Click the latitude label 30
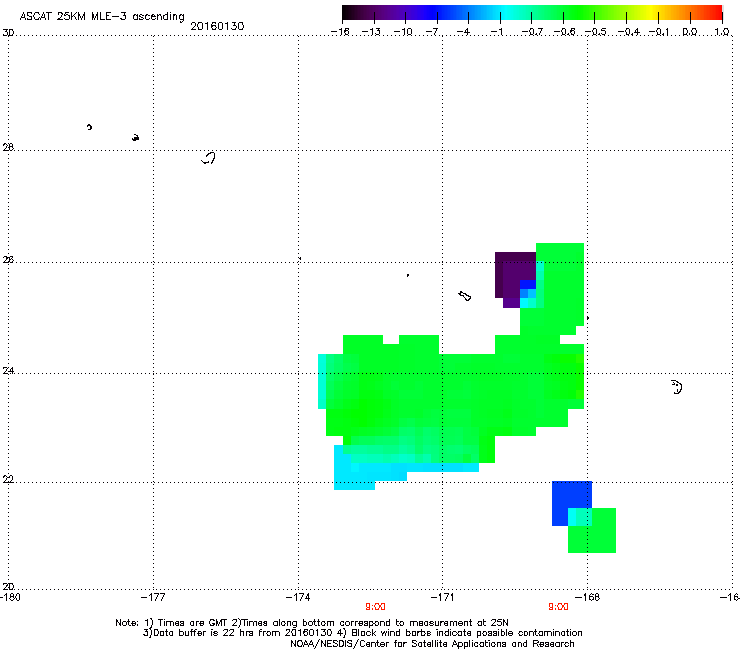Viewport: 740px width, 650px height. pyautogui.click(x=8, y=33)
